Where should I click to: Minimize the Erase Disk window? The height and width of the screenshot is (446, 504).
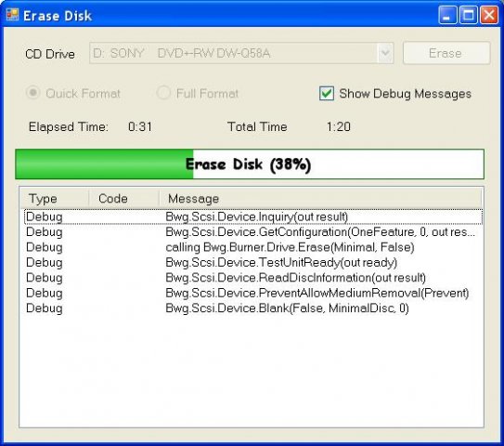pyautogui.click(x=447, y=15)
